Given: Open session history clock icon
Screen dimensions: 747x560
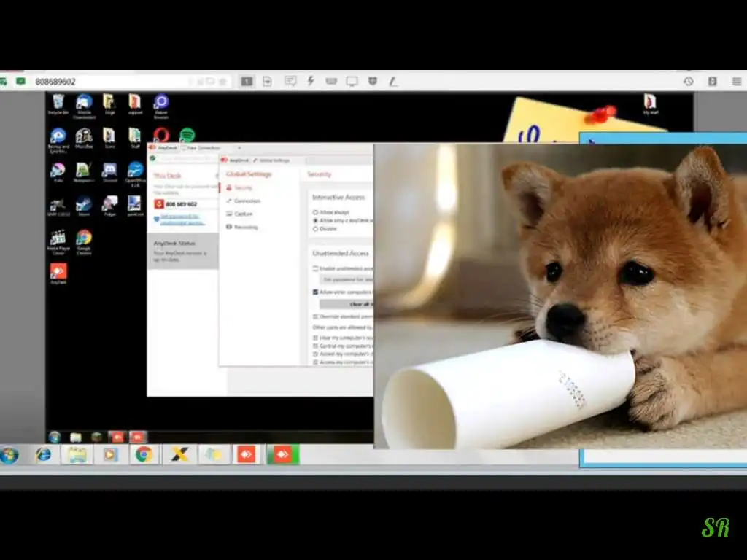Looking at the screenshot, I should tap(689, 82).
